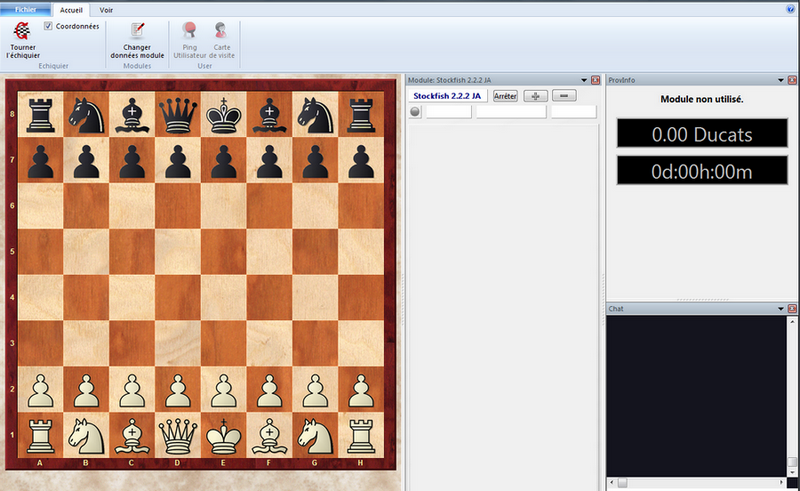Screen dimensions: 800x491
Task: Select the white king on e1
Action: tap(223, 434)
